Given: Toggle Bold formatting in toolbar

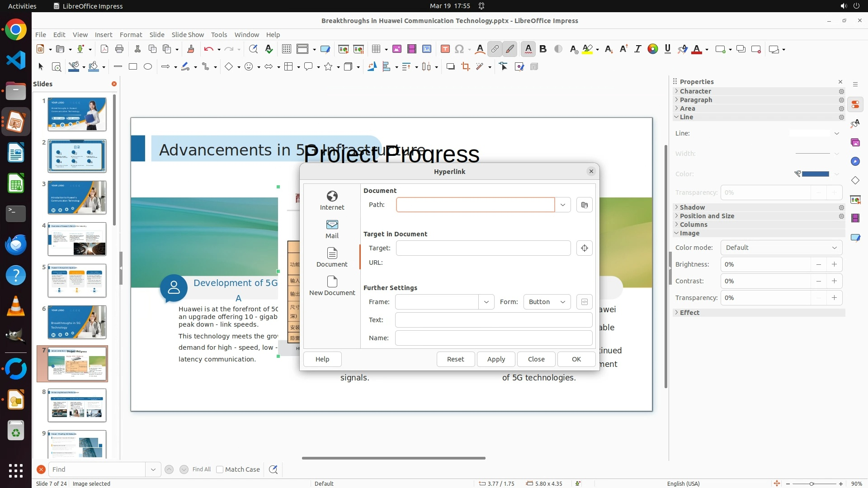Looking at the screenshot, I should point(543,49).
